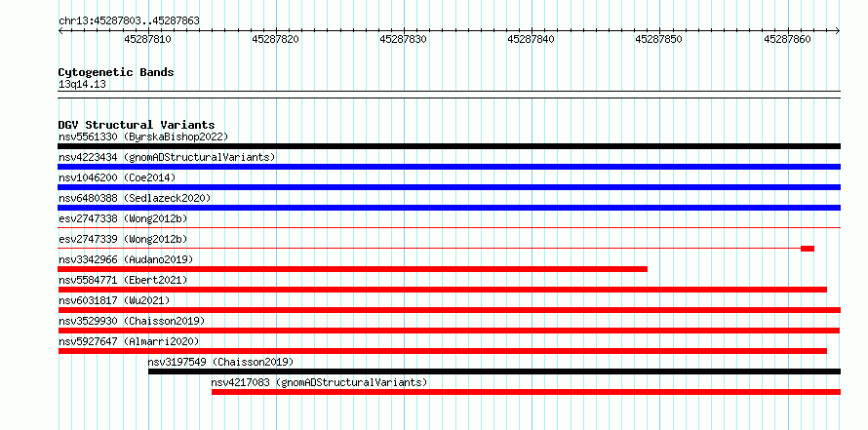Click the esv2747338 (Wong2012b) label
868x430 pixels.
pos(123,218)
